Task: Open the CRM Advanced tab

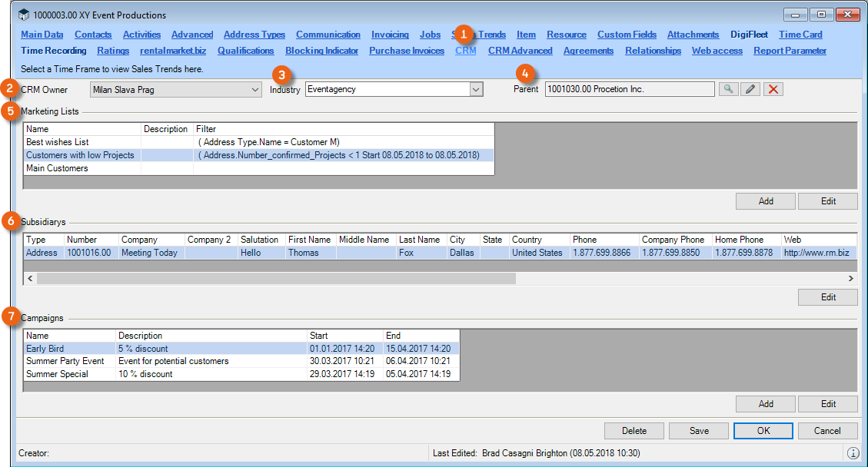Action: (520, 51)
